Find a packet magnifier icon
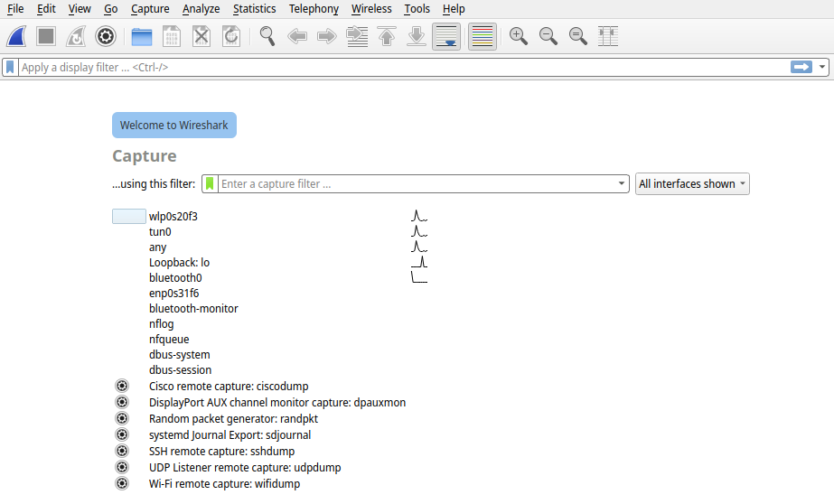 point(267,36)
